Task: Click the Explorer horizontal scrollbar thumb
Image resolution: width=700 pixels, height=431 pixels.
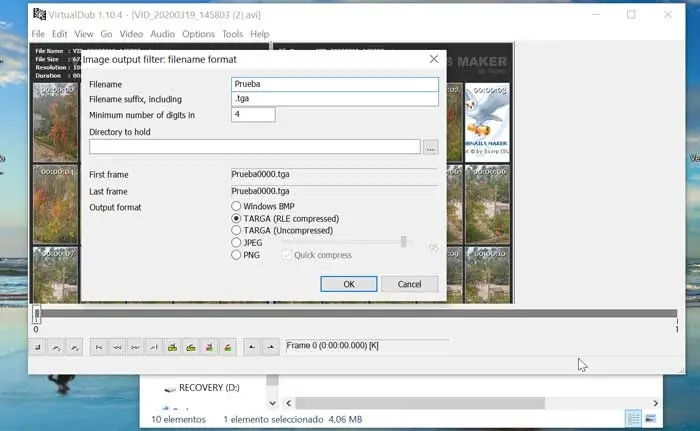Action: coord(420,403)
